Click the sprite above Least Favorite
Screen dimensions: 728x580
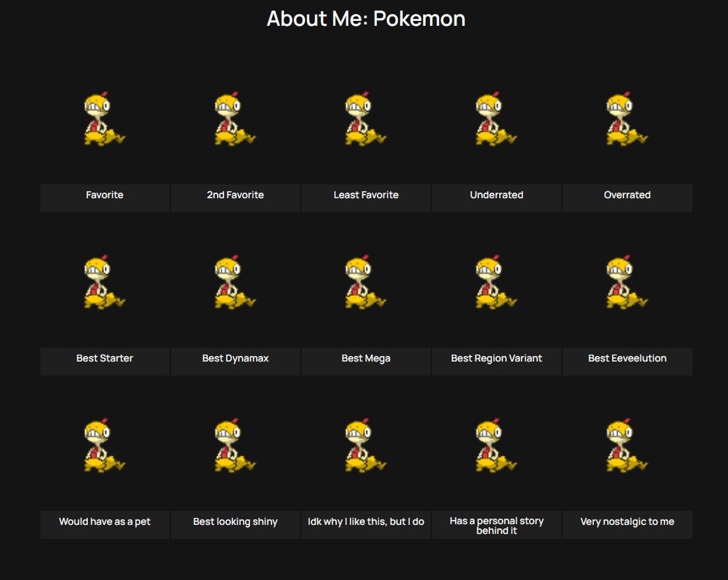click(365, 119)
